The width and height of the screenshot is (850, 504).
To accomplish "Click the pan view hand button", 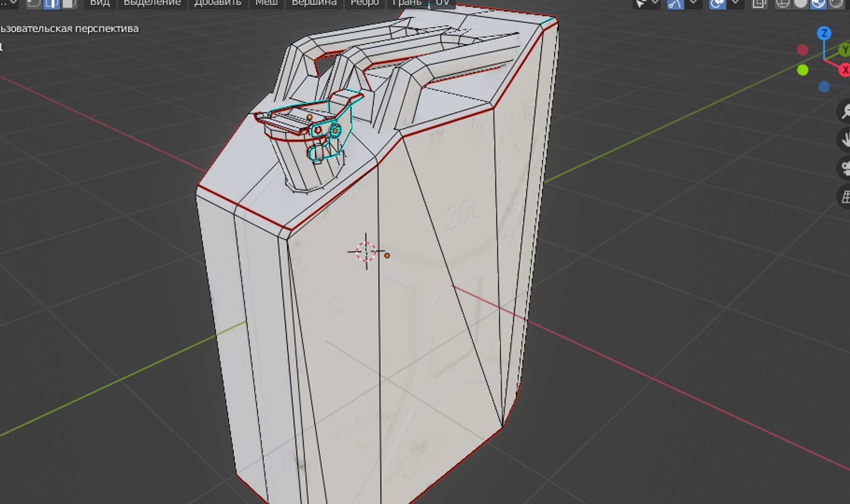I will pyautogui.click(x=844, y=140).
